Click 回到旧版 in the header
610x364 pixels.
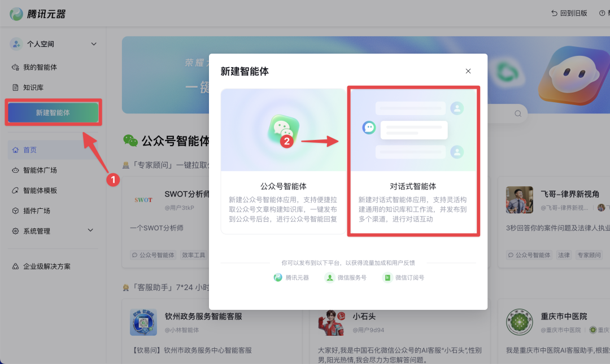click(573, 13)
